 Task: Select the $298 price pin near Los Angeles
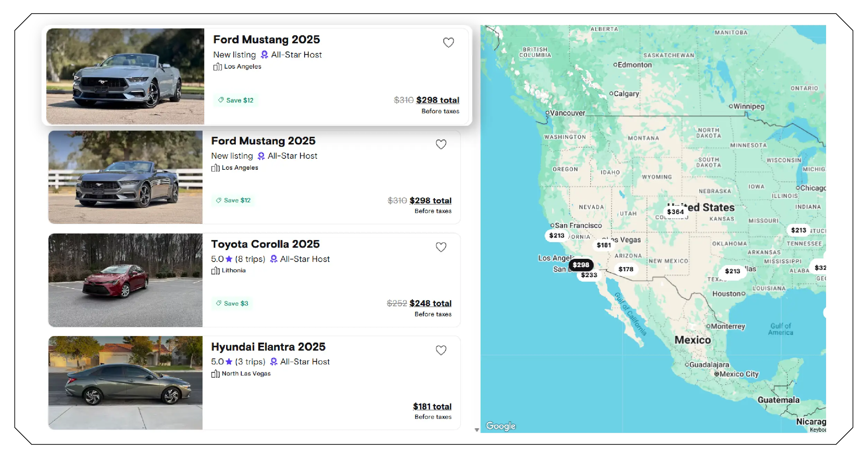pos(581,265)
